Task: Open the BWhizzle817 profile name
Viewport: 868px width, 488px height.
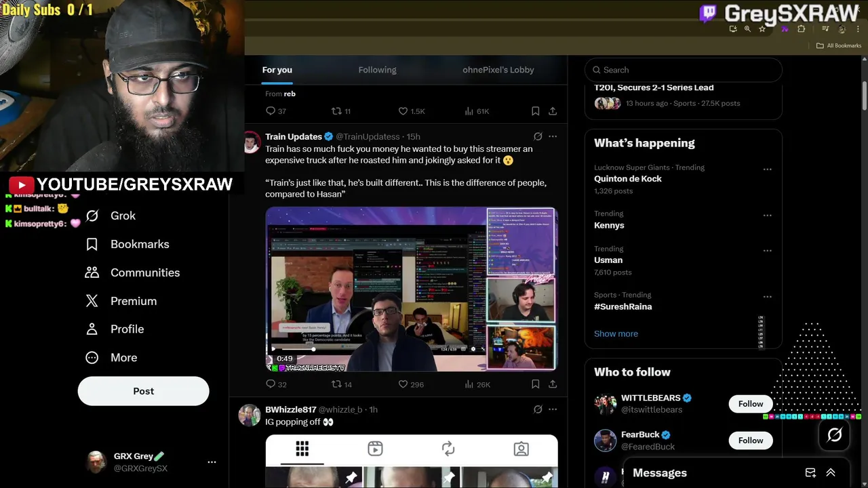Action: (x=290, y=409)
